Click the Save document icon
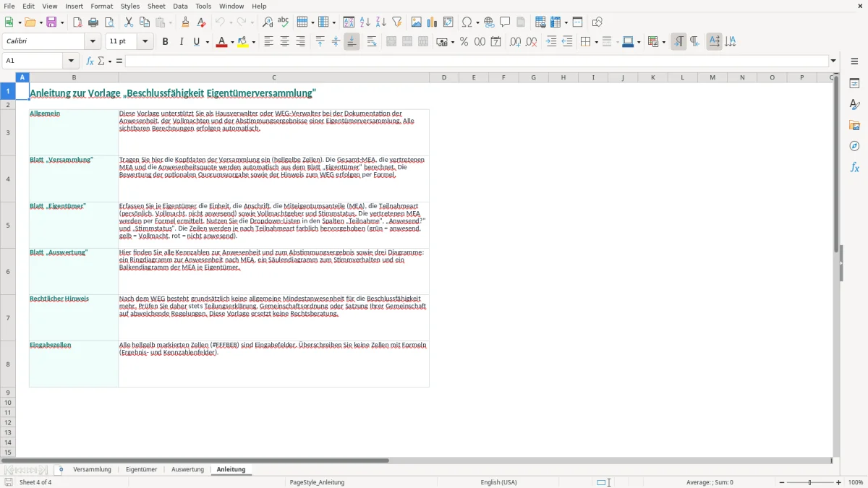Image resolution: width=868 pixels, height=488 pixels. tap(51, 22)
